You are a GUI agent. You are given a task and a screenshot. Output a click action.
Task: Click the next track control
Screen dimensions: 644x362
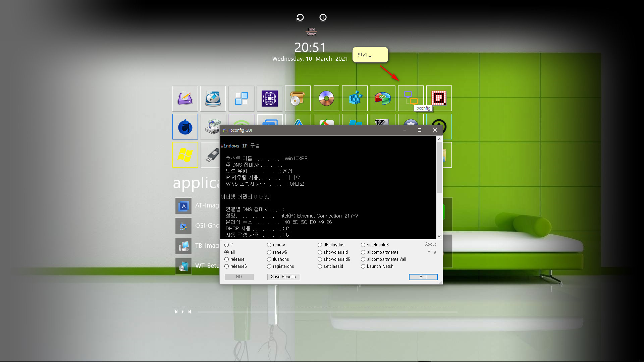click(190, 312)
